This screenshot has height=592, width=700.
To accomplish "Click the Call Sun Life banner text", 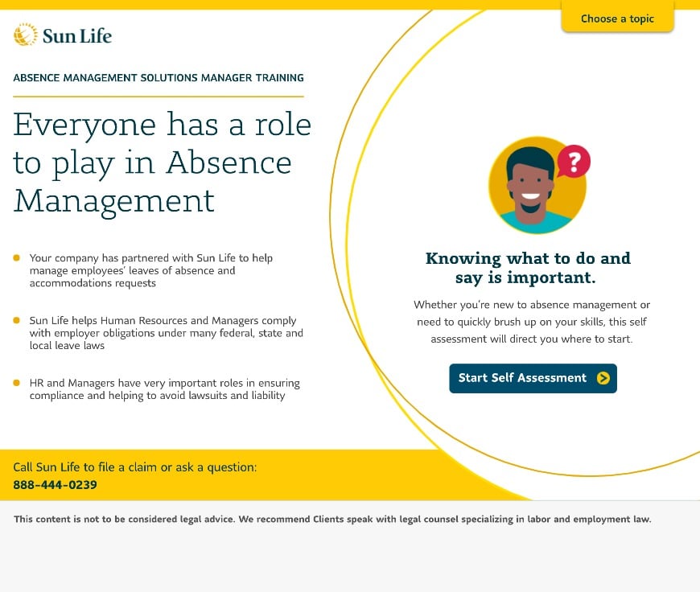I will pos(133,467).
